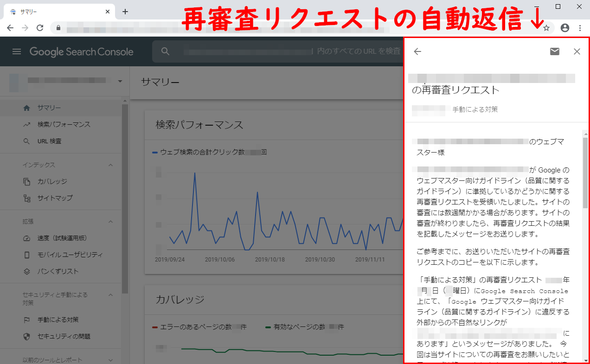Click the sitemap tree icon
This screenshot has width=590, height=364.
pyautogui.click(x=27, y=198)
